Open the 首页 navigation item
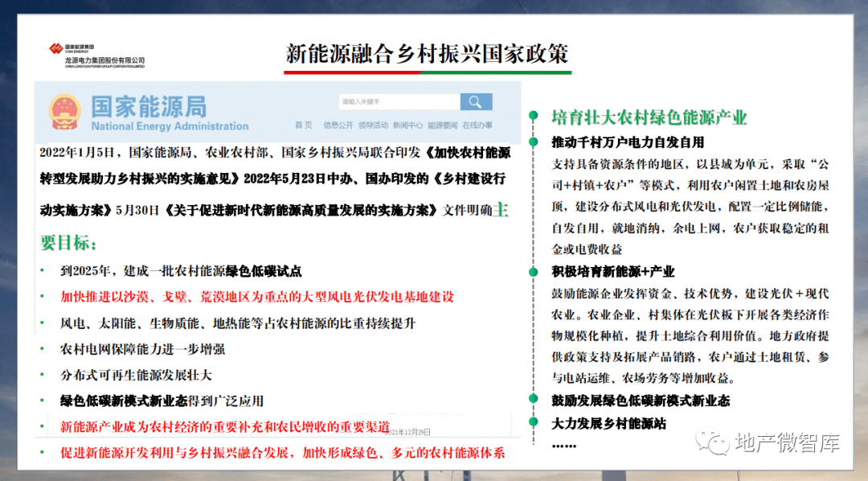This screenshot has height=481, width=868. click(303, 125)
